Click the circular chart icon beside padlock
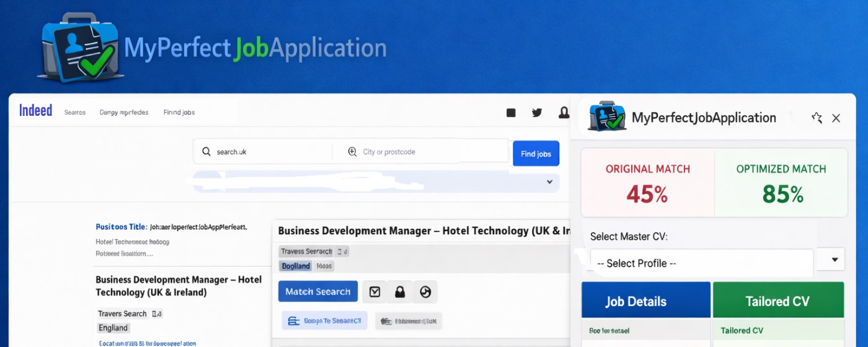 pyautogui.click(x=425, y=292)
